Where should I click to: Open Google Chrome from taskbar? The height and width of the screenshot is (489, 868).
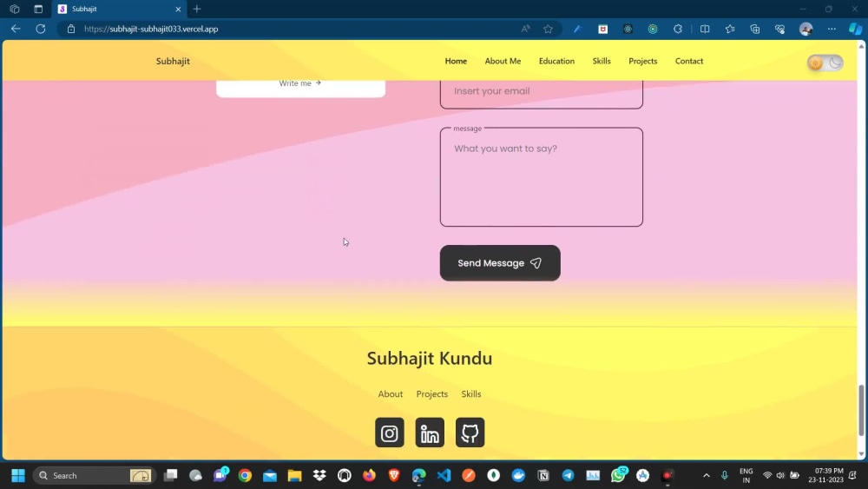tap(245, 475)
